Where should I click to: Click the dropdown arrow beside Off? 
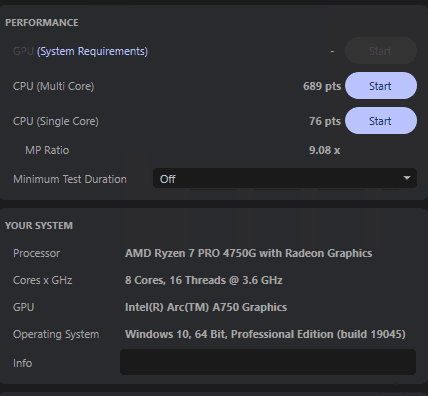(407, 178)
